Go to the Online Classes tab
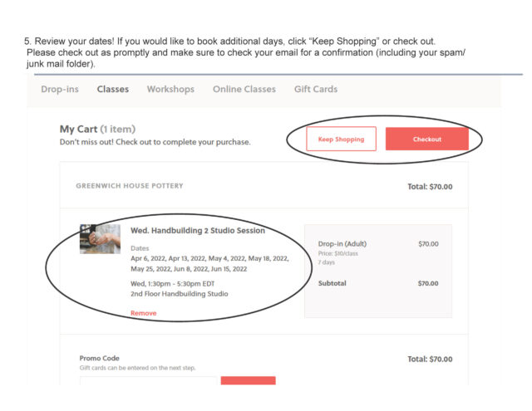 point(244,90)
